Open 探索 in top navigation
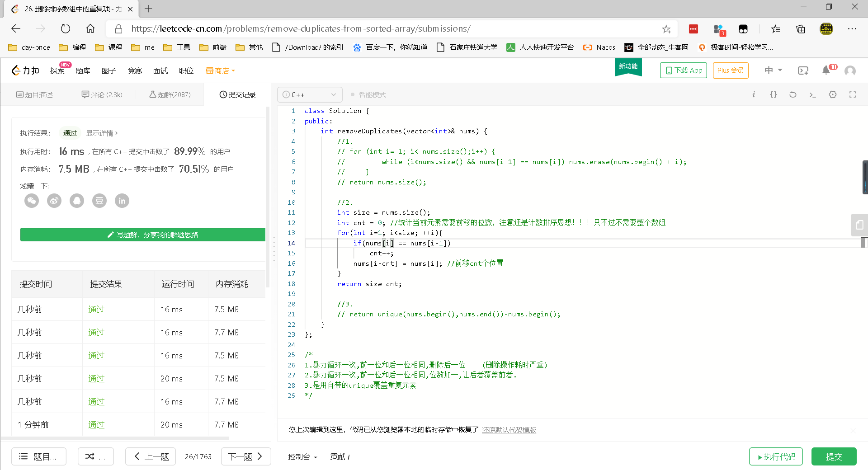Screen dimensions: 868x470 click(57, 71)
